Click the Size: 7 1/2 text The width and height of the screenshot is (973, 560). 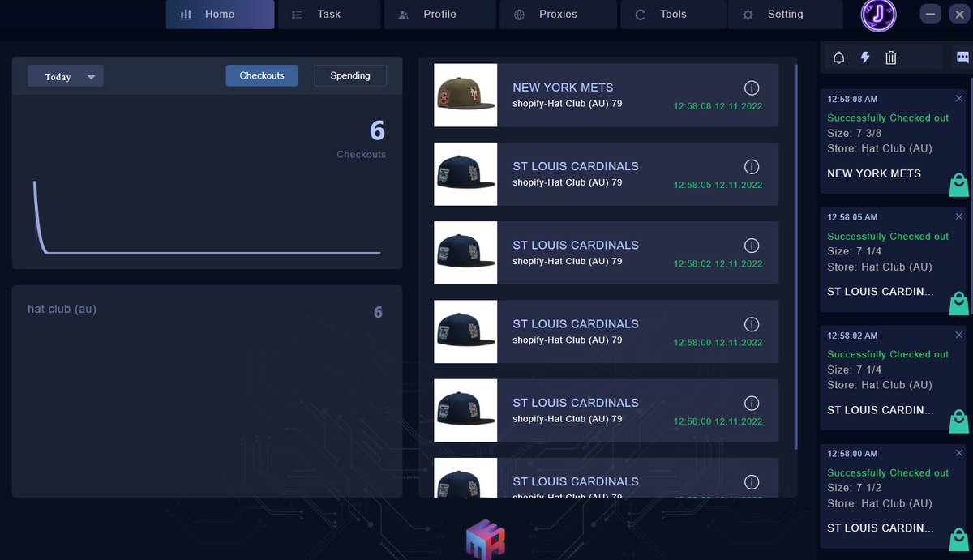point(855,488)
